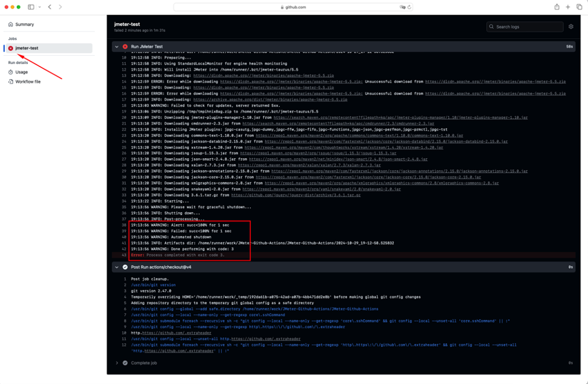The width and height of the screenshot is (588, 384).
Task: Click the Usage stopwatch icon
Action: [x=11, y=72]
